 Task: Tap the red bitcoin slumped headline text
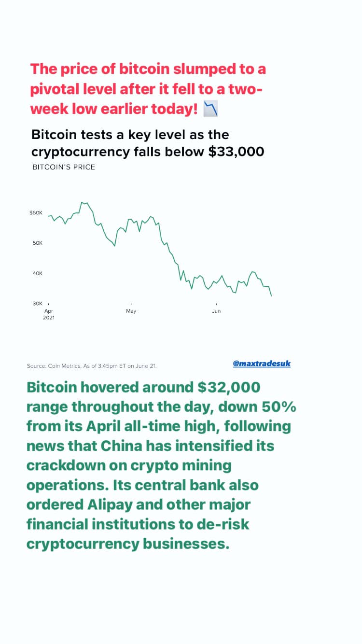[x=148, y=89]
